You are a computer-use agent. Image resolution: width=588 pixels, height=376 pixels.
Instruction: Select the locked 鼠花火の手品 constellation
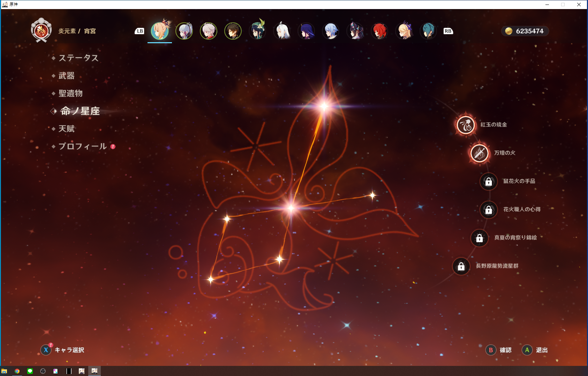(x=489, y=181)
